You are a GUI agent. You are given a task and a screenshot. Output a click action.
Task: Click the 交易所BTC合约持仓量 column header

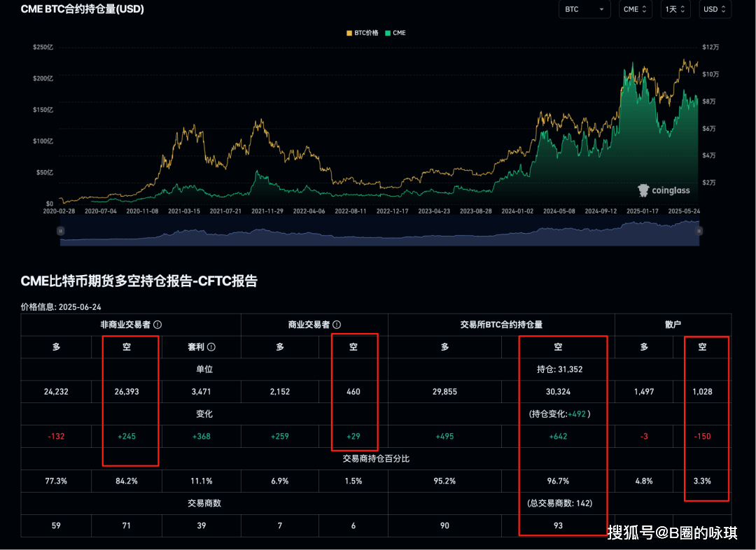(501, 325)
